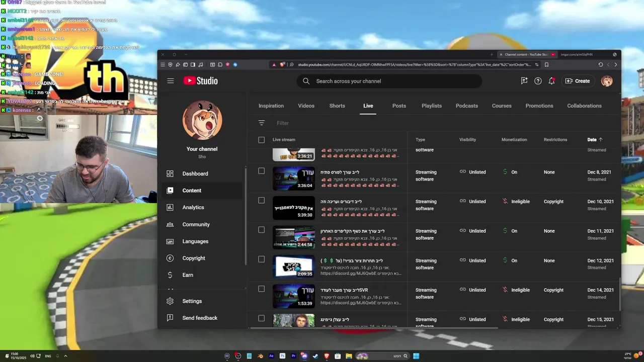Open the Windows Start button
The width and height of the screenshot is (644, 362).
[x=416, y=356]
